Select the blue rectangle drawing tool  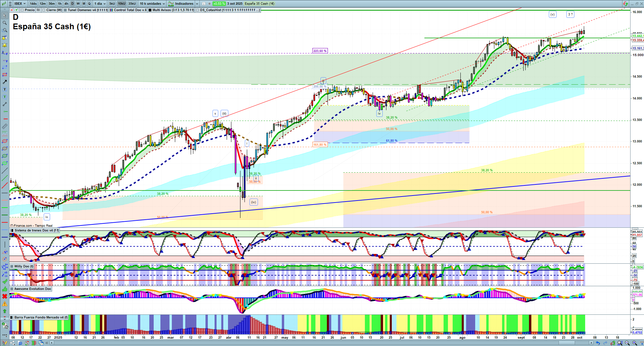pos(5,67)
